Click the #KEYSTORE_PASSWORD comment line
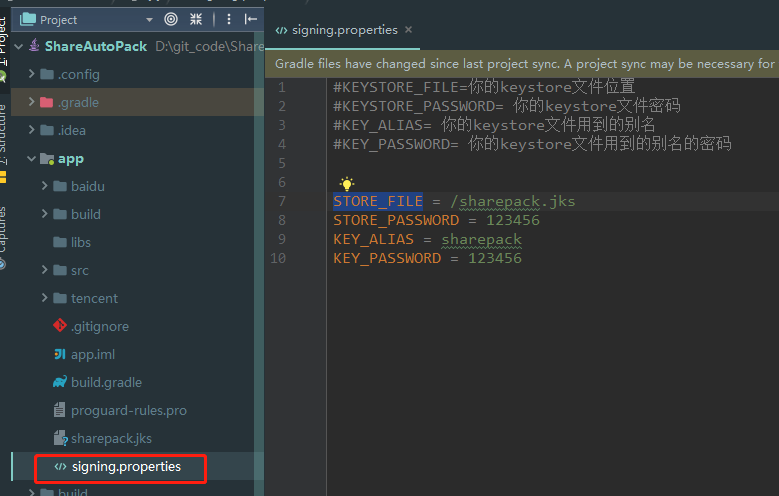The width and height of the screenshot is (779, 496). [x=507, y=106]
